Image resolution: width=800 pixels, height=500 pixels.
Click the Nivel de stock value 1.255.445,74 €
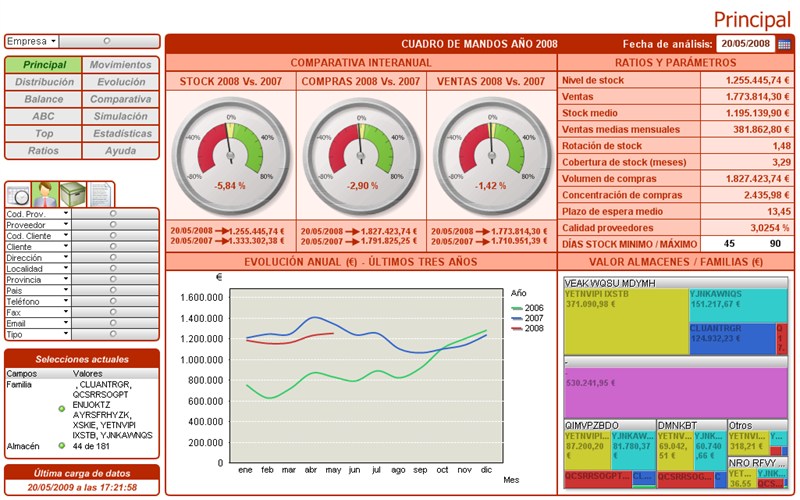[757, 80]
